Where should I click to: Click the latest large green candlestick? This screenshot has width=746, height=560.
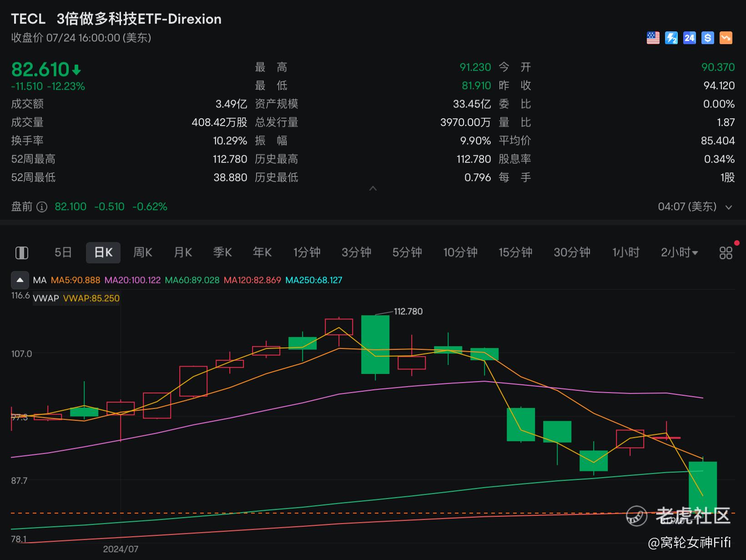[703, 488]
